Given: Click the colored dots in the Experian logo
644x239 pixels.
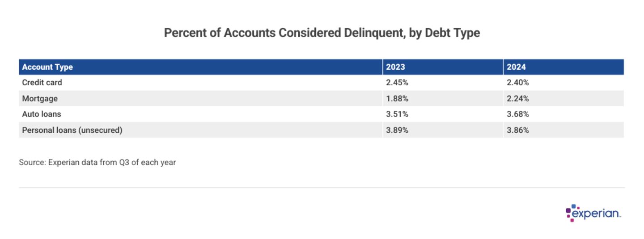Looking at the screenshot, I should 571,213.
